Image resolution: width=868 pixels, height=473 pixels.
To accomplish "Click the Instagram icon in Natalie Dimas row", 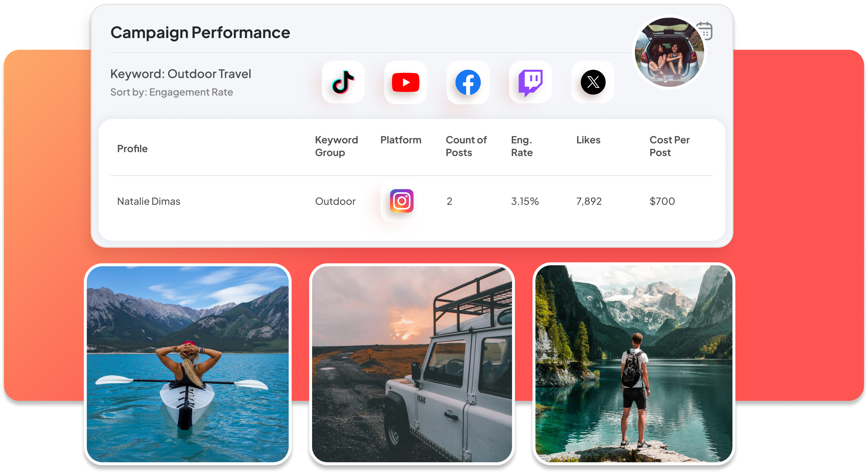I will [401, 201].
